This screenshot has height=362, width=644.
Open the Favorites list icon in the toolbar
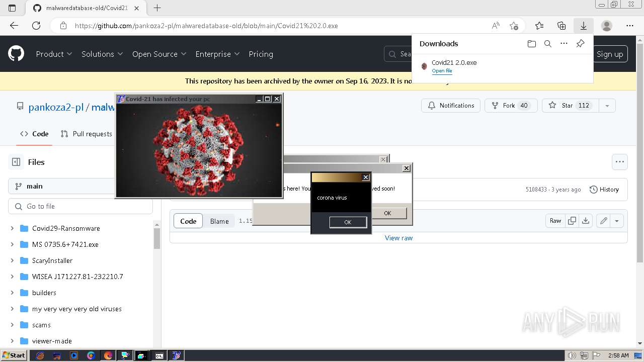(539, 26)
